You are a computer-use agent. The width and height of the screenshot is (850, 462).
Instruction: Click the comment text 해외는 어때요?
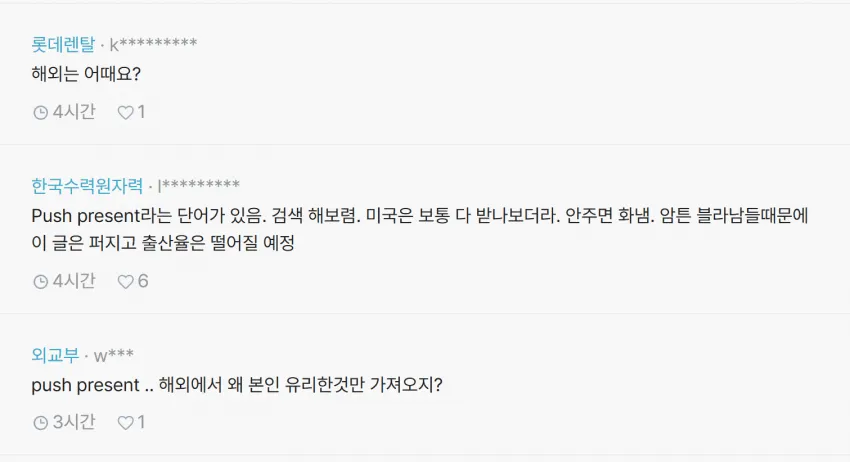click(86, 74)
